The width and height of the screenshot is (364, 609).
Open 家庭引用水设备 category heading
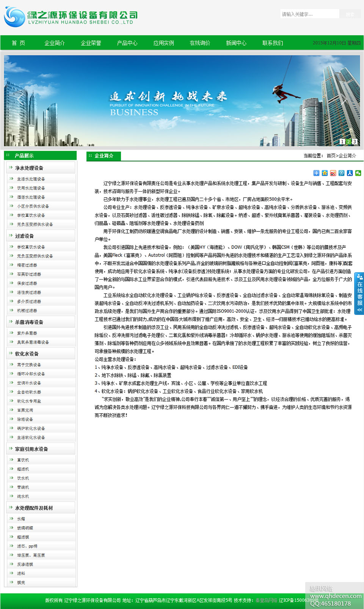(x=31, y=449)
